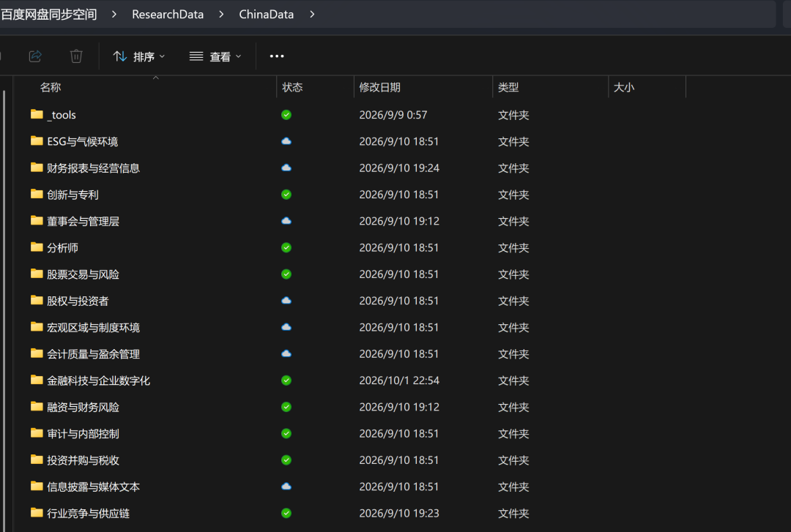Click cloud status icon for 宏观区域与制度环境

coord(286,327)
